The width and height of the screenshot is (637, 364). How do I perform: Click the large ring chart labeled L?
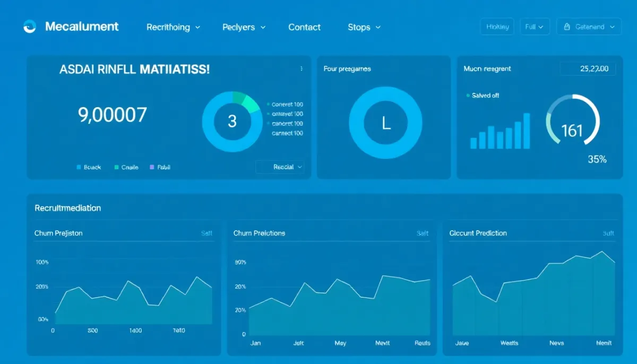385,123
